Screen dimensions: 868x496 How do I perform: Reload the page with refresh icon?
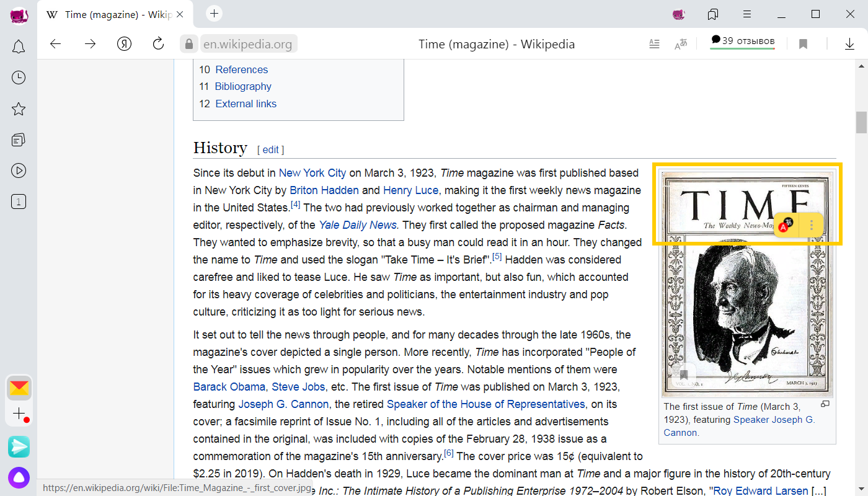tap(158, 43)
